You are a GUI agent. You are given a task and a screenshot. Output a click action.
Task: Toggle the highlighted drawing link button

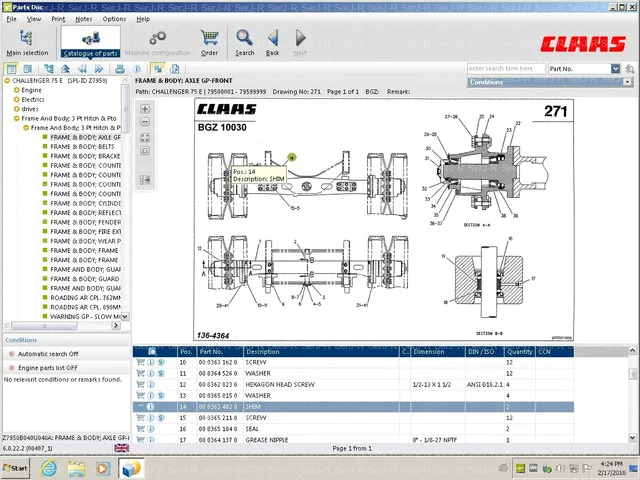[158, 69]
